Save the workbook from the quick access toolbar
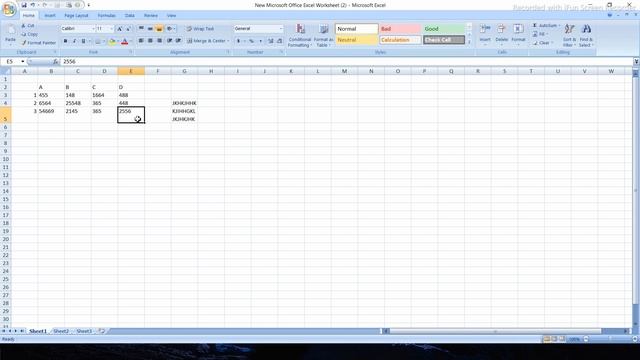Screen dimensions: 640x360 [x=24, y=5]
